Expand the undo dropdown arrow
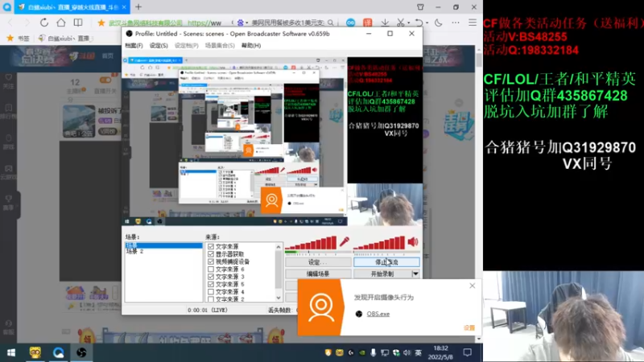 [x=427, y=23]
